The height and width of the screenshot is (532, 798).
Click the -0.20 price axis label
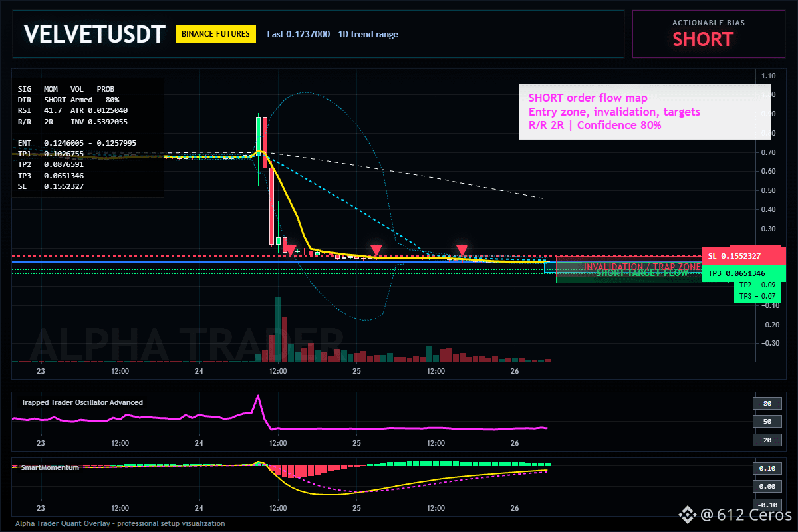(770, 324)
